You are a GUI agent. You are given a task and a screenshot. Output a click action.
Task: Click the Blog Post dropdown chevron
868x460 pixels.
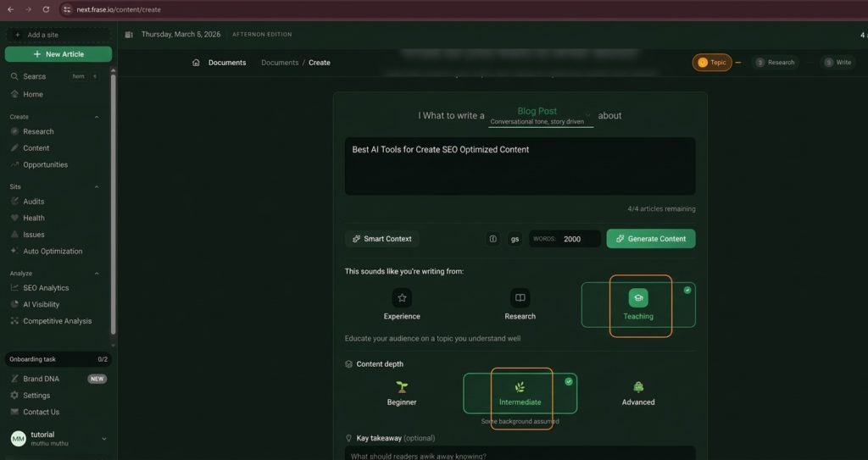[588, 115]
